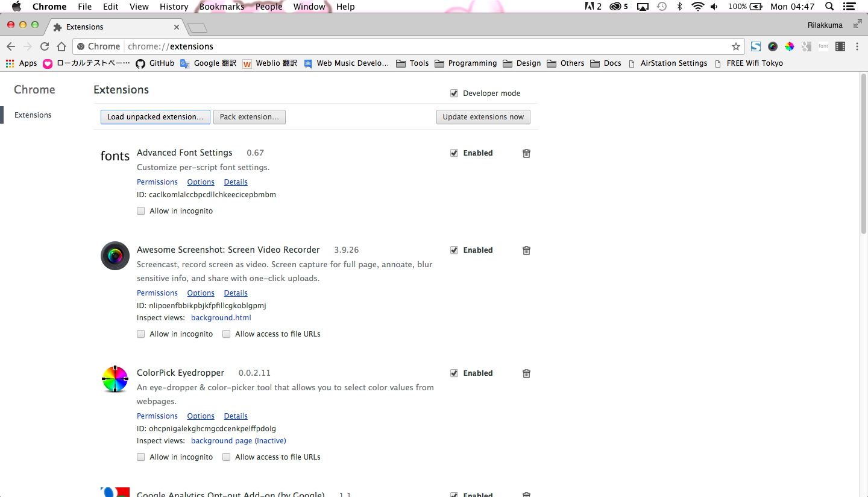Open the AirStation Settings bookmark
This screenshot has width=868, height=497.
tap(667, 63)
